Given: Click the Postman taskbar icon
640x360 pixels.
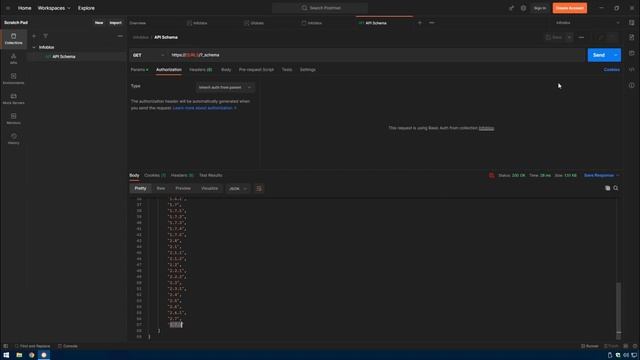Looking at the screenshot, I should (44, 355).
